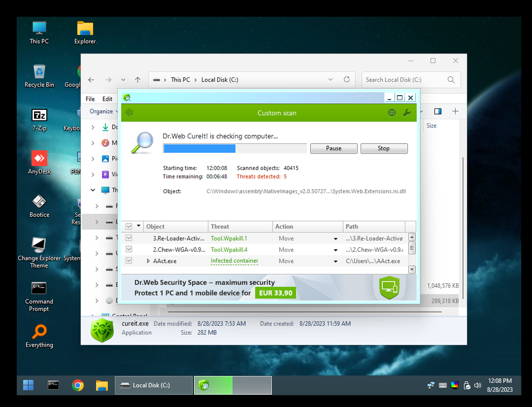Open the Action dropdown for AAct.exe row

pyautogui.click(x=336, y=261)
